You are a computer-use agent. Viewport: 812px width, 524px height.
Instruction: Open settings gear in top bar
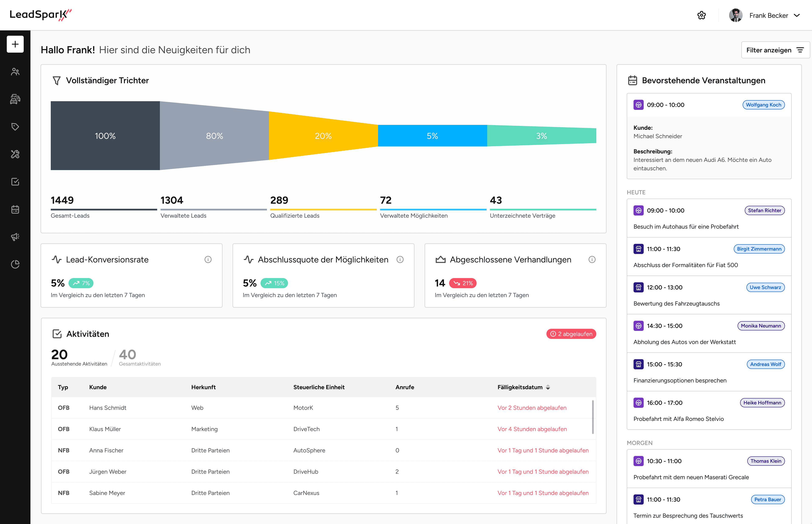coord(701,15)
